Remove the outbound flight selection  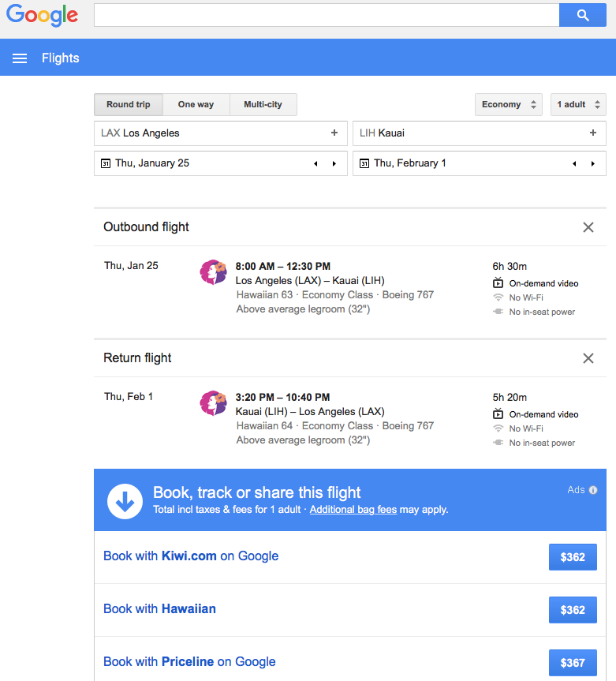[x=588, y=227]
